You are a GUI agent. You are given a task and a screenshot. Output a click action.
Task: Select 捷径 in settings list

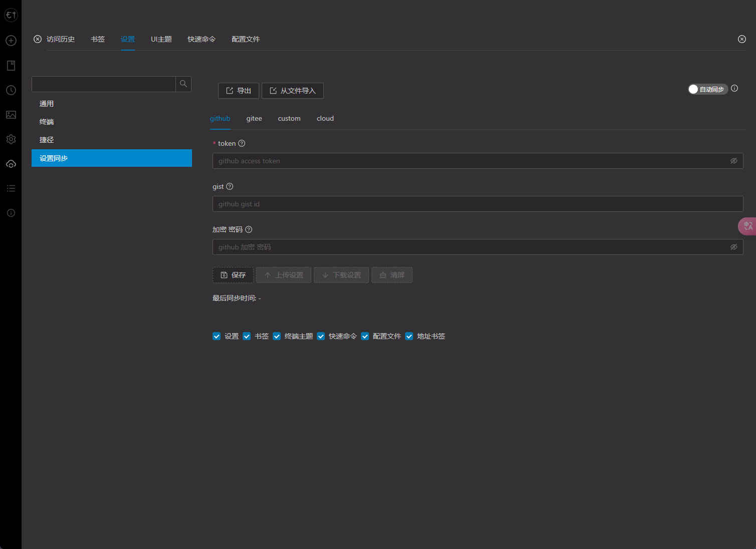click(112, 140)
